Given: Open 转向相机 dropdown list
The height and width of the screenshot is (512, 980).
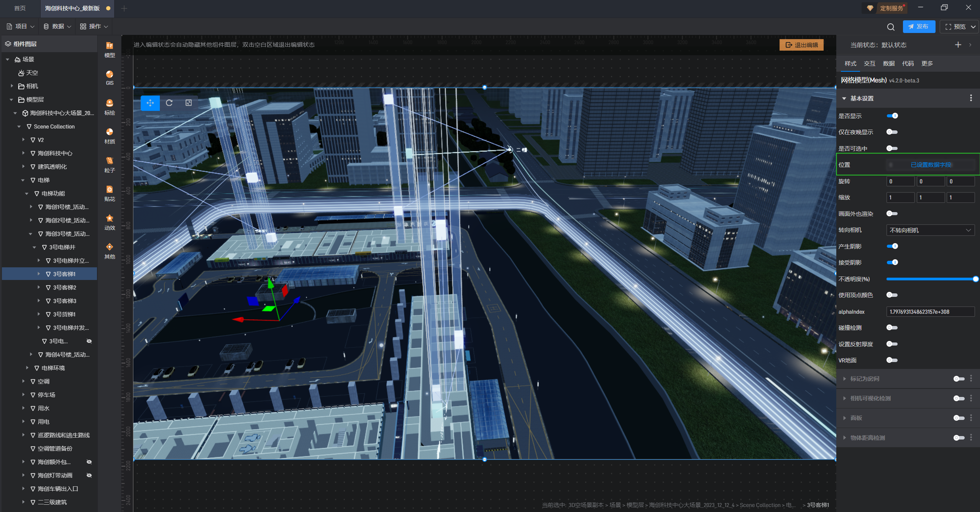Looking at the screenshot, I should coord(930,230).
